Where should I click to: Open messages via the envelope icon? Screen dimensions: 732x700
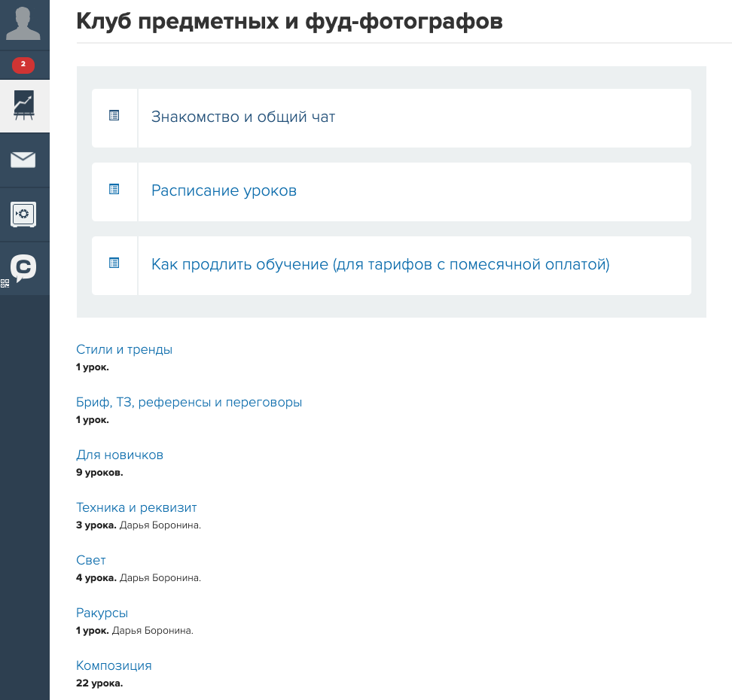click(x=23, y=160)
